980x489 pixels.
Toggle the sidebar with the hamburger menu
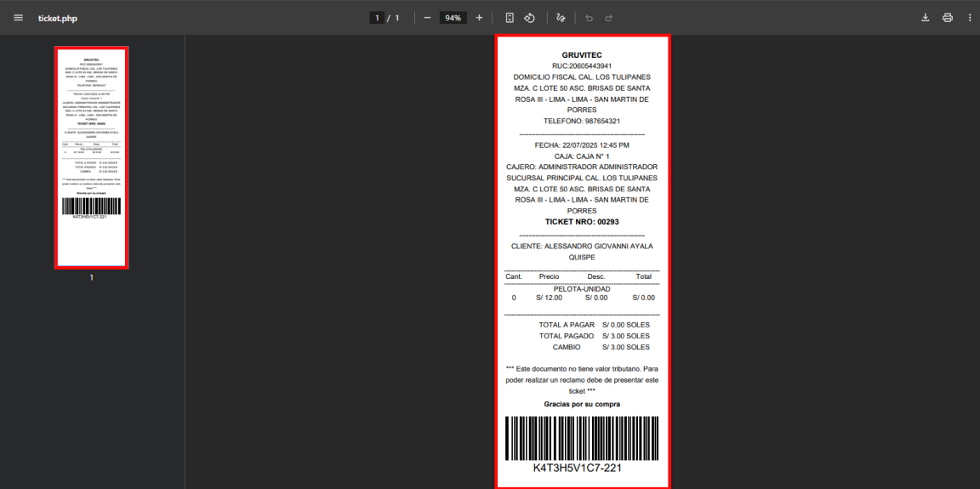[x=18, y=18]
